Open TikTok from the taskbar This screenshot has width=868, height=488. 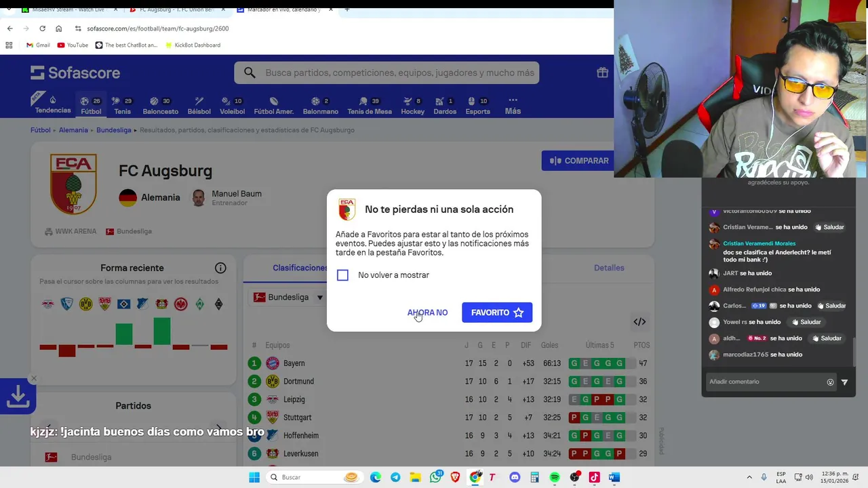[594, 477]
